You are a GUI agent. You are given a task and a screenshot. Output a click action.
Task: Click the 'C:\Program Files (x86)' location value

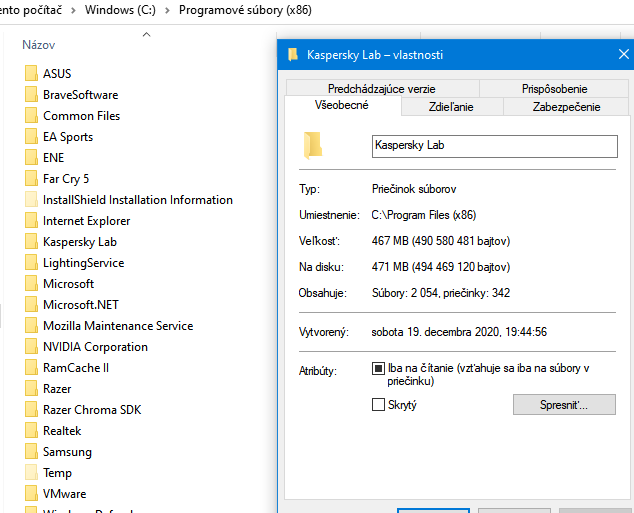pos(424,215)
